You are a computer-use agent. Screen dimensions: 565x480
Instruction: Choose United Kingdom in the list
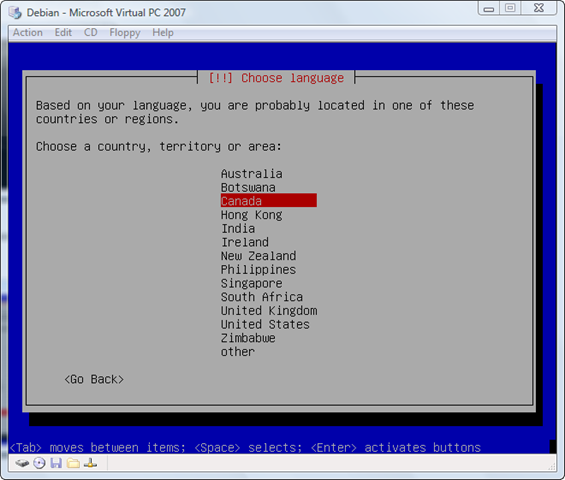pos(269,311)
